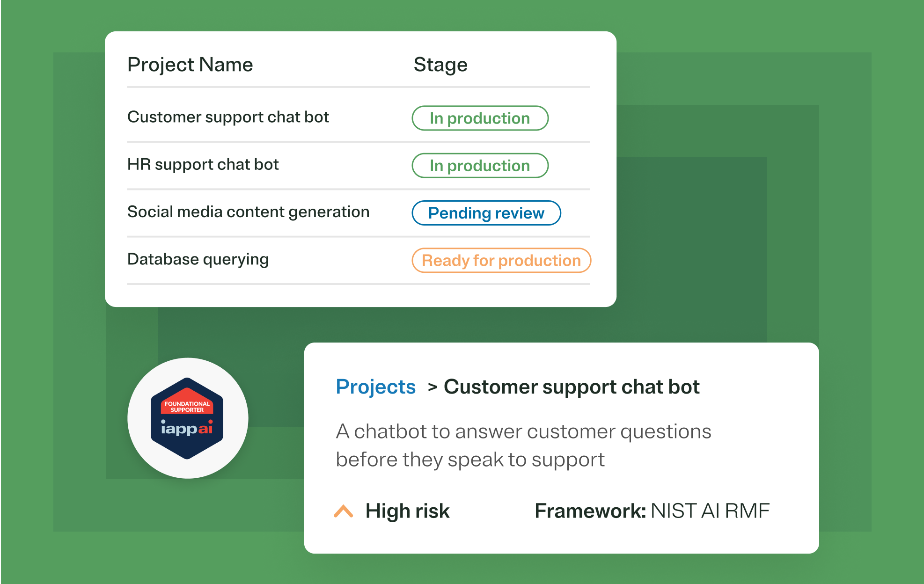Click the orange High risk chevron icon
Screen dimensions: 924x584
click(343, 511)
